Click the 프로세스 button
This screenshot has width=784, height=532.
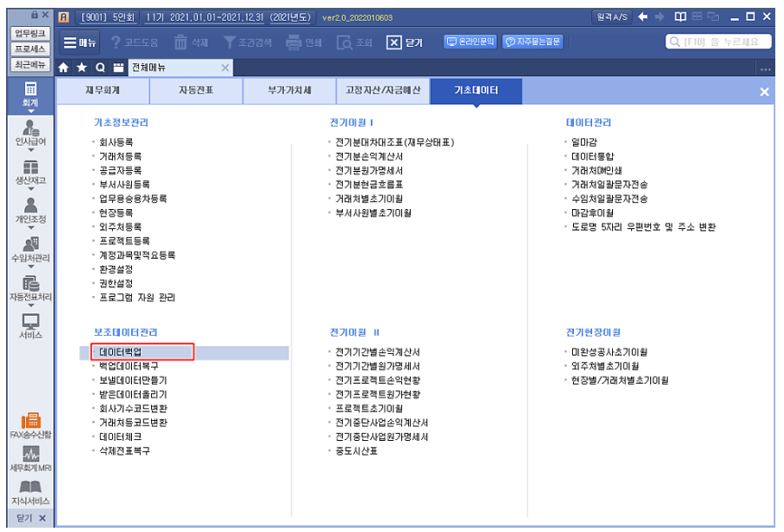(30, 49)
